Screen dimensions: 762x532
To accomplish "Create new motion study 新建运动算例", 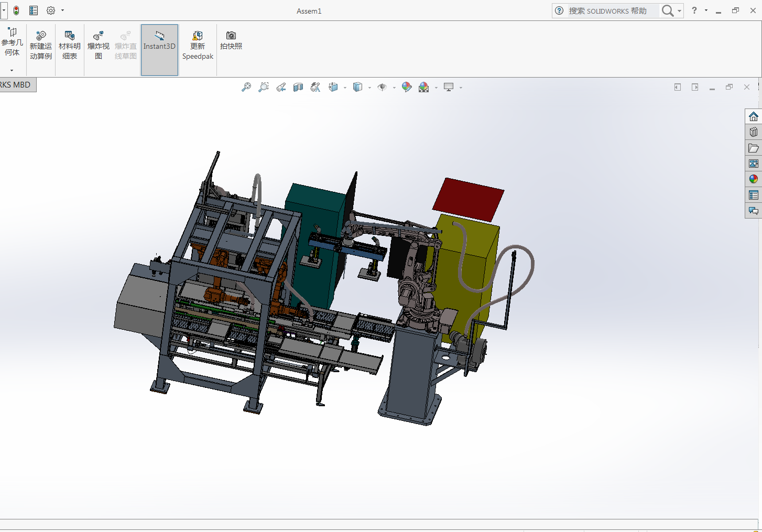I will 41,46.
